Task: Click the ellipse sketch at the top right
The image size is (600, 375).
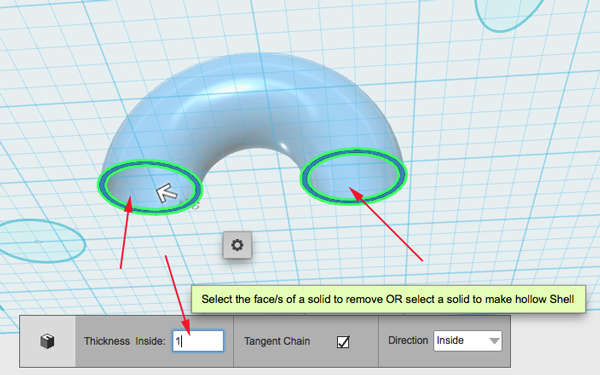Action: point(509,13)
